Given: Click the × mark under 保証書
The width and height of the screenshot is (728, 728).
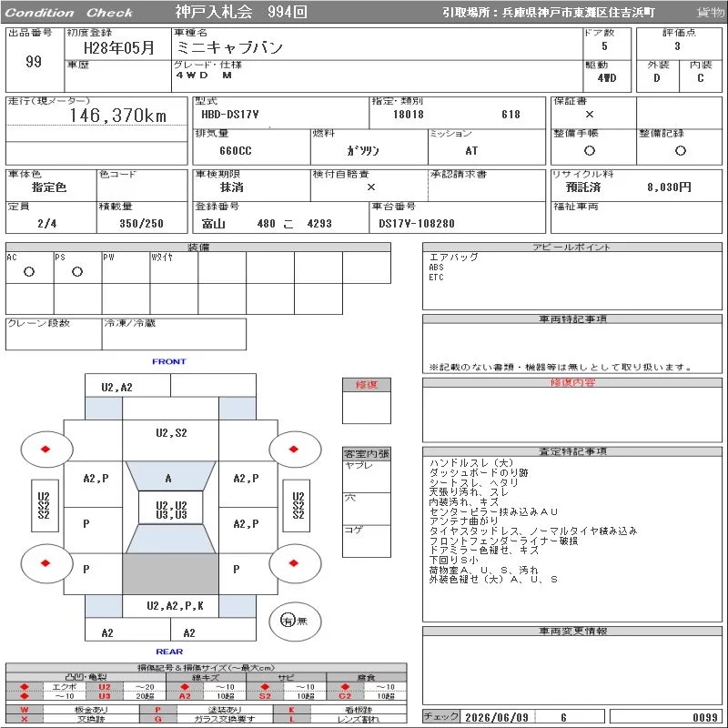Looking at the screenshot, I should coord(589,115).
